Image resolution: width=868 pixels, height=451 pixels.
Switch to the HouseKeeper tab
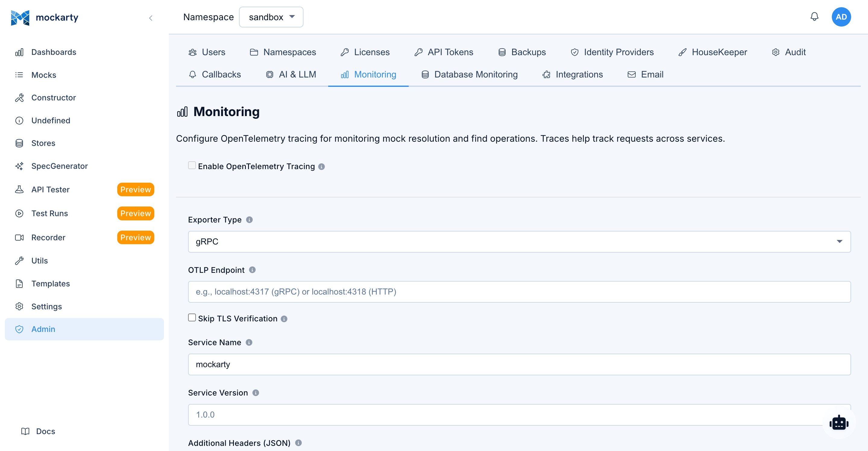[713, 52]
